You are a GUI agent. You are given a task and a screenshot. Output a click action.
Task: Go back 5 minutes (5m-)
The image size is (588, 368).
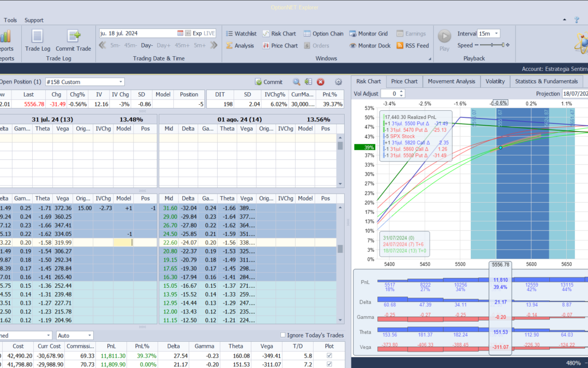coord(115,45)
